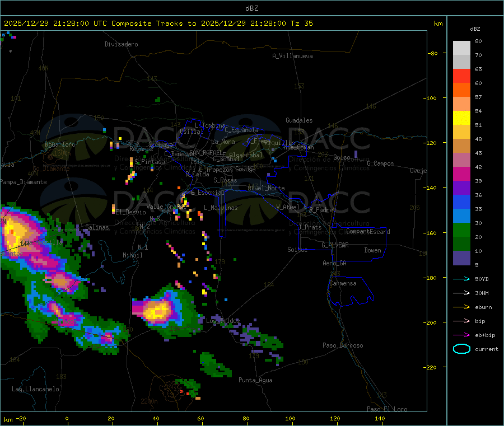Click the 'Agua_Toro' map label
Image resolution: width=504 pixels, height=426 pixels.
click(x=60, y=144)
